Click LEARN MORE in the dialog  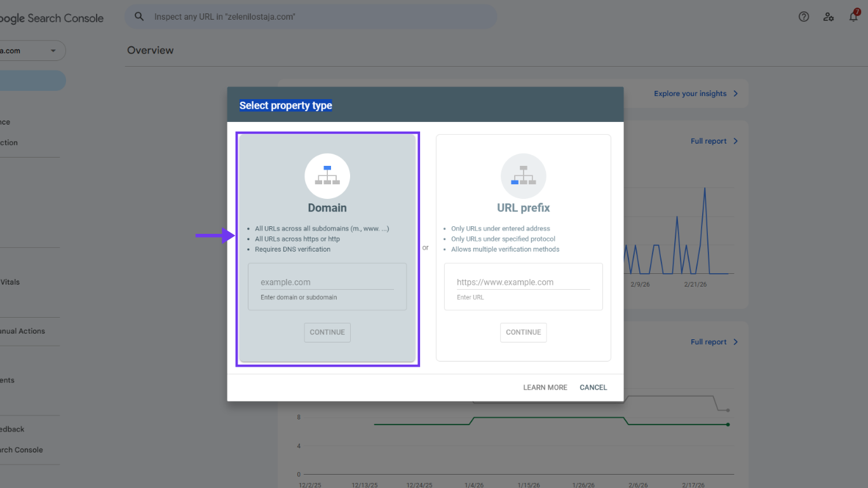[x=545, y=387]
